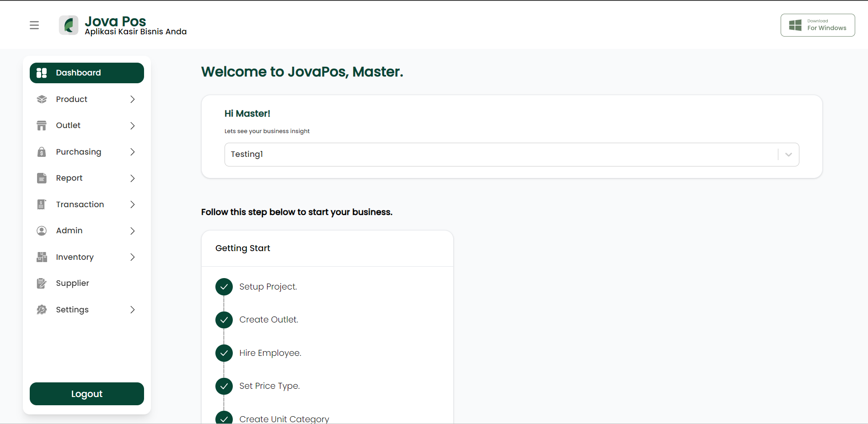Screen dimensions: 868x424
Task: Click the Purchasing bag icon
Action: [x=42, y=152]
